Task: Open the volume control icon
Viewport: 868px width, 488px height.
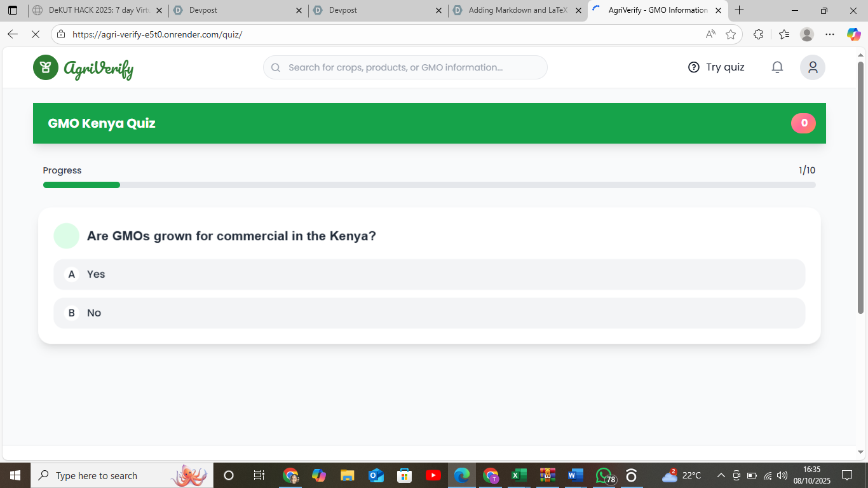Action: pyautogui.click(x=782, y=475)
